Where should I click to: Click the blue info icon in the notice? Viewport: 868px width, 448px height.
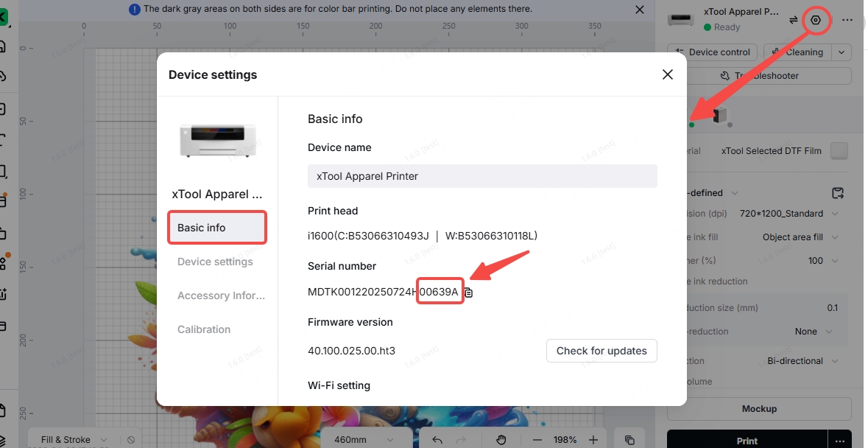tap(134, 10)
